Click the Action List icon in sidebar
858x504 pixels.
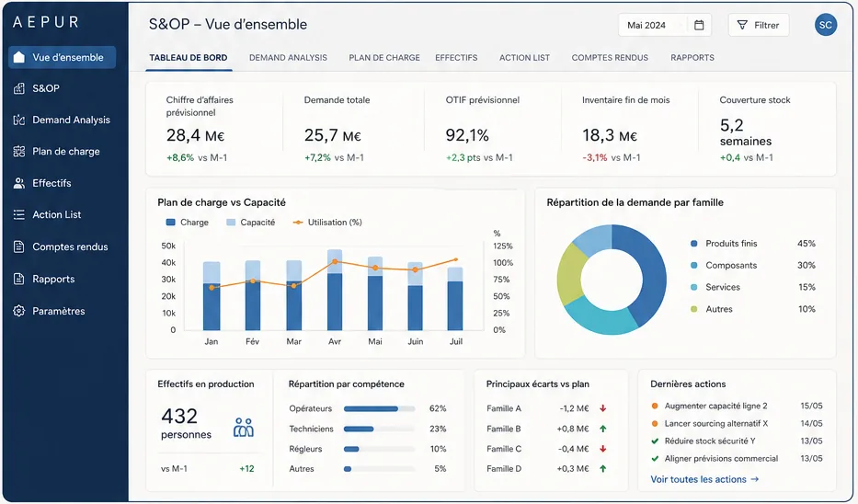click(18, 214)
